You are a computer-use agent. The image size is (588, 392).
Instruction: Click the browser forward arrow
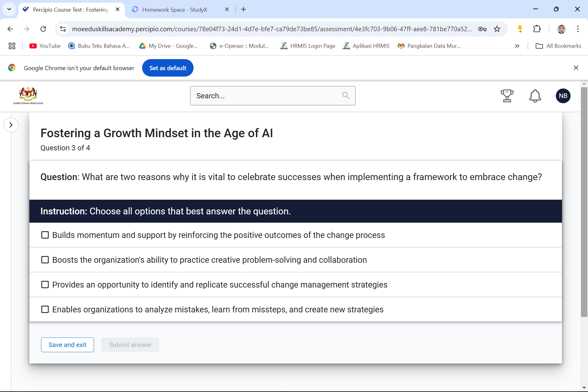click(27, 29)
